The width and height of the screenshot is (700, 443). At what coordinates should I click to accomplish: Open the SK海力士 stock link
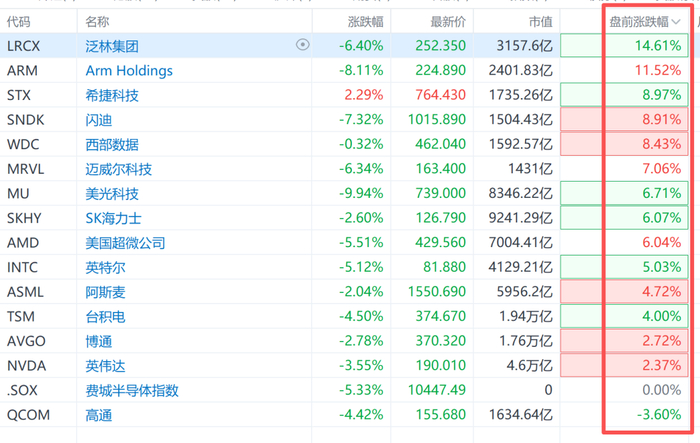coord(113,218)
